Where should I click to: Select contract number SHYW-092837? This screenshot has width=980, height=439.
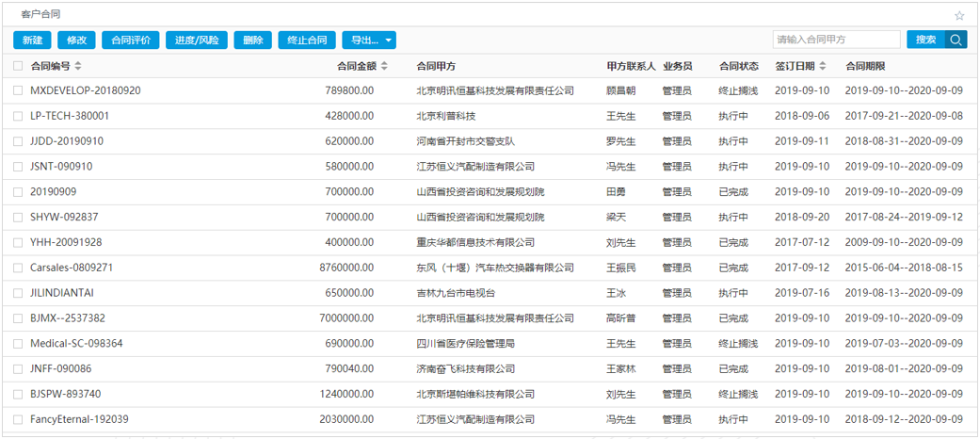(x=64, y=218)
